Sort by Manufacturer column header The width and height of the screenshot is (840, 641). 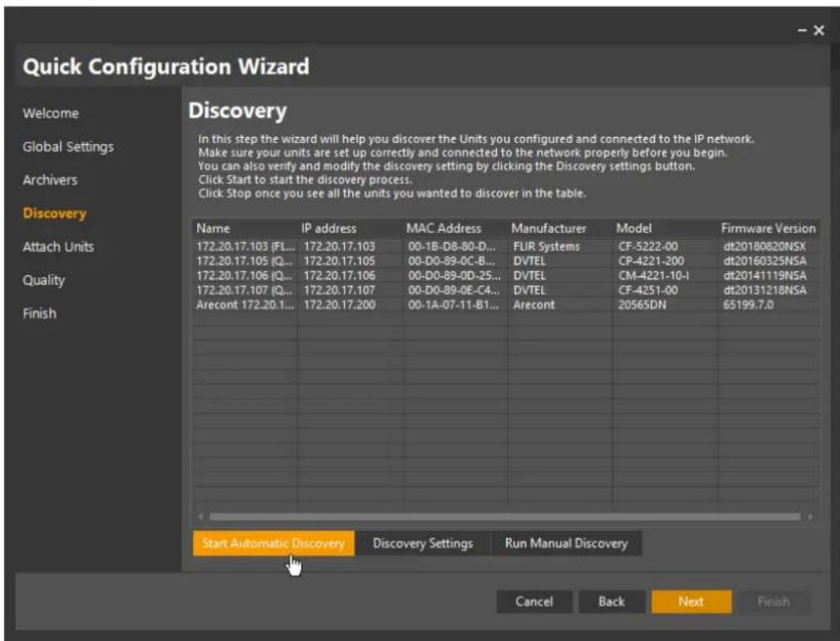[560, 229]
